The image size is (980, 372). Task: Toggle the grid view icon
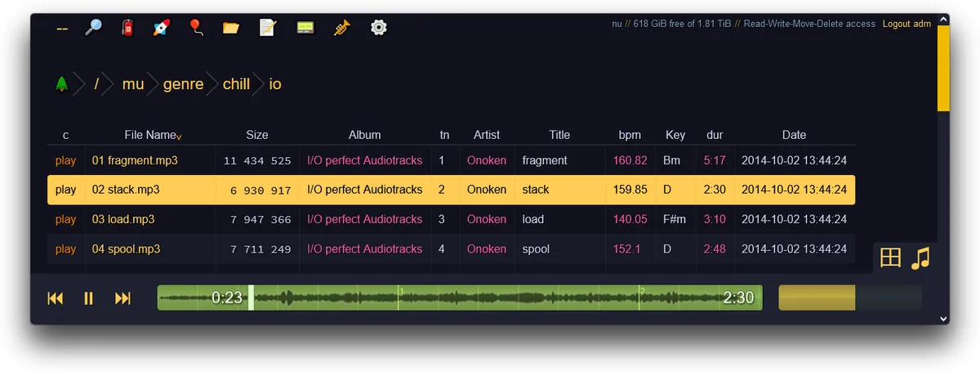point(890,258)
